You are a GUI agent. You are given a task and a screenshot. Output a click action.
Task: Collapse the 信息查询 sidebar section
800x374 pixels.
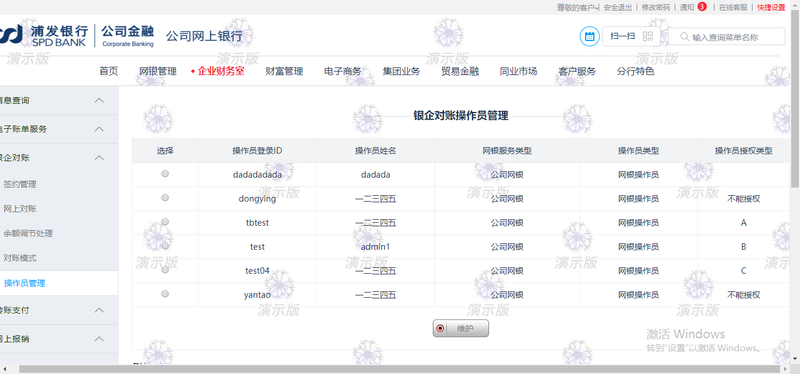click(99, 101)
